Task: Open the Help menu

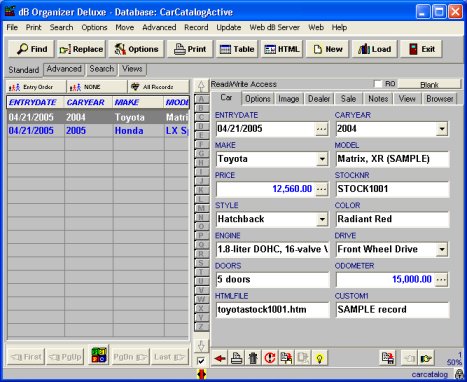Action: click(339, 27)
